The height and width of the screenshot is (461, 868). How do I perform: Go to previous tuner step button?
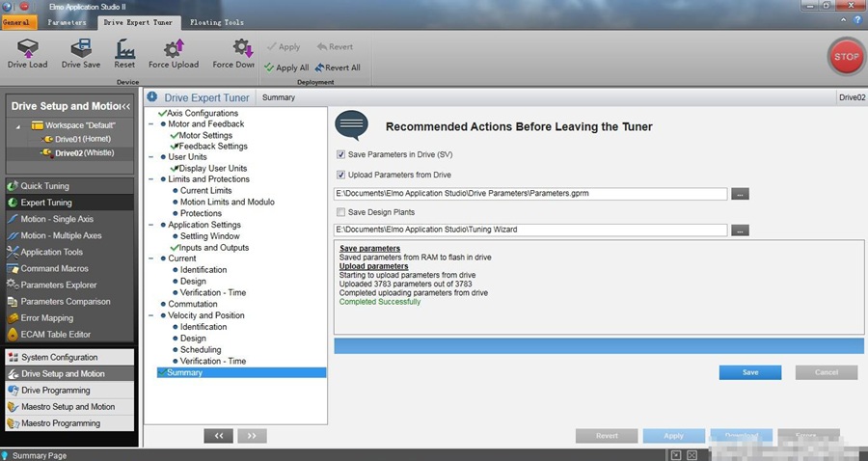pyautogui.click(x=219, y=436)
